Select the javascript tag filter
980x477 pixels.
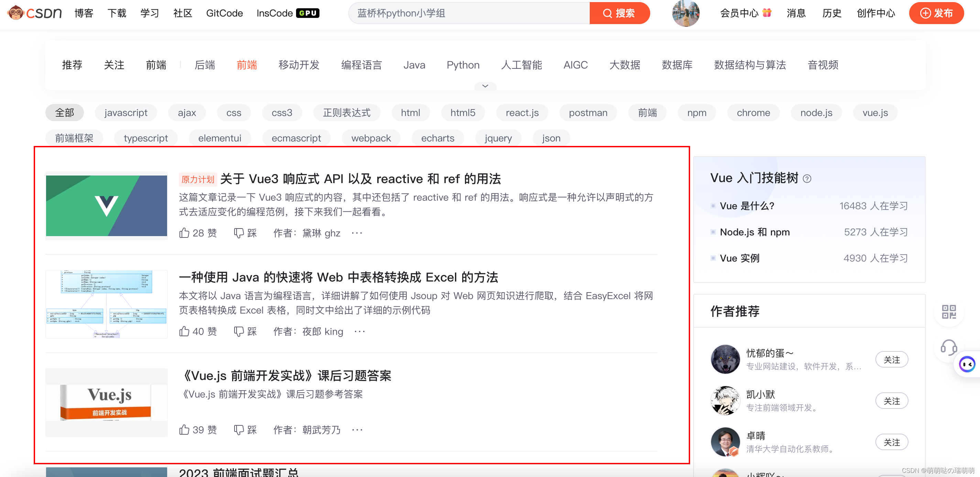[126, 113]
